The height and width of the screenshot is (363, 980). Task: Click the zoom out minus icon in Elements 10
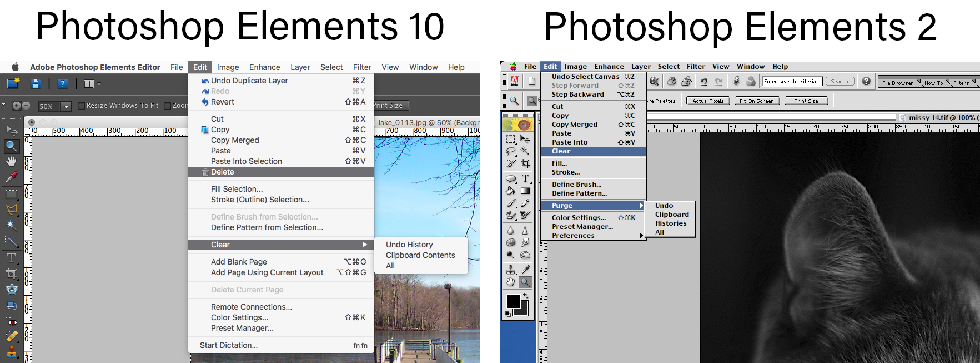tap(26, 105)
